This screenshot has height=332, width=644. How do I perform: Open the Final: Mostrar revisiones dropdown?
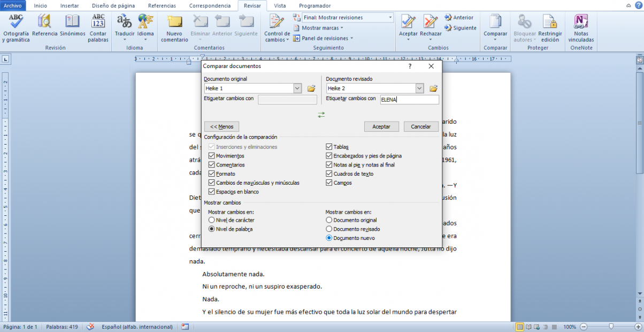point(390,17)
